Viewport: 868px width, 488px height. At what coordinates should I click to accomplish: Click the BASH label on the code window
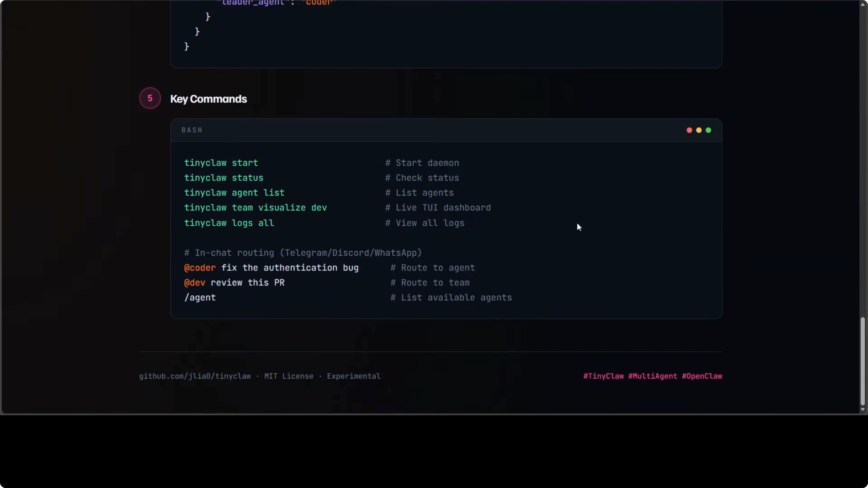click(191, 130)
